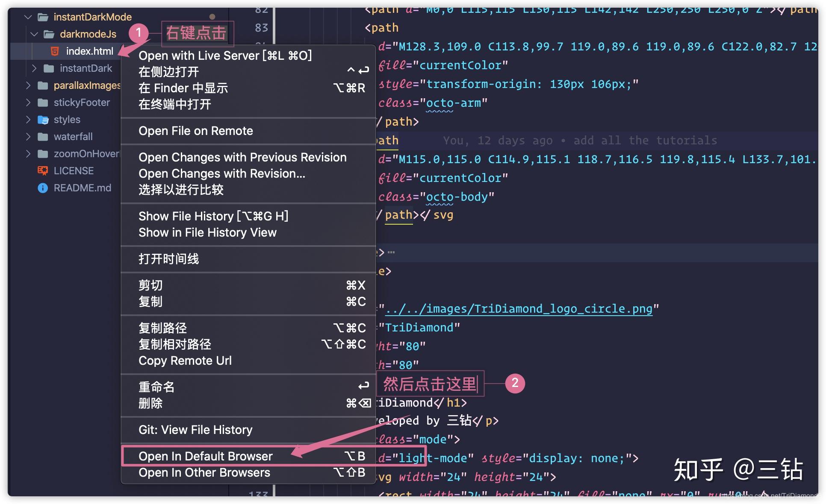Click the HTML5 icon beside index.html
826x504 pixels.
pyautogui.click(x=55, y=51)
